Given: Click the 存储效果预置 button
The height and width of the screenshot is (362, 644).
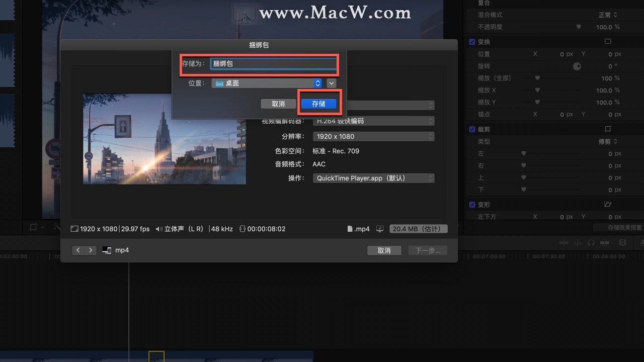Looking at the screenshot, I should tap(617, 228).
